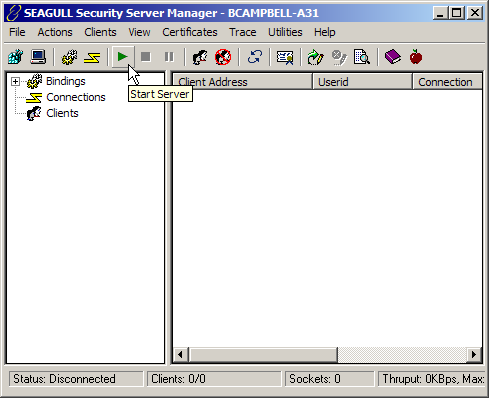Open the File menu

point(17,32)
